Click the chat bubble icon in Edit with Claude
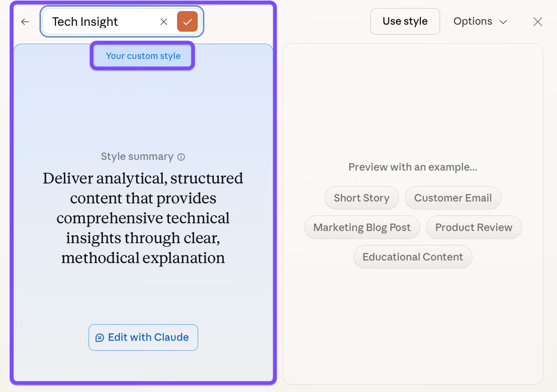This screenshot has width=557, height=392. pos(100,338)
